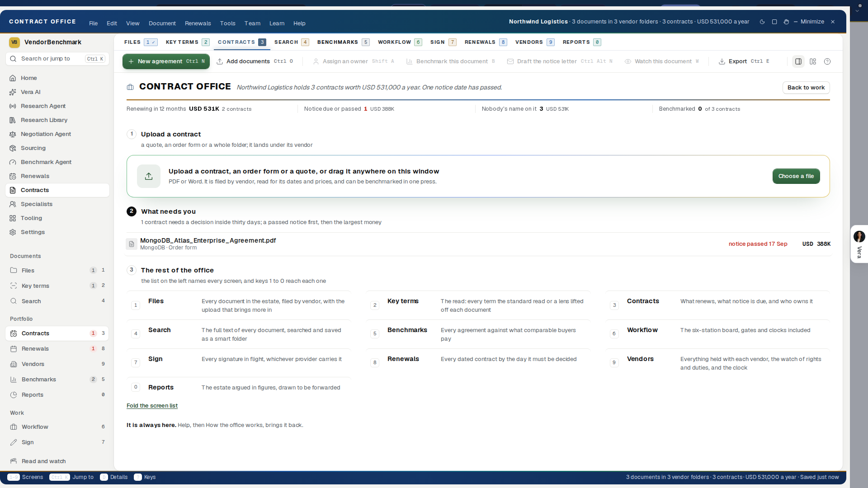Open the Document menu
868x488 pixels.
pos(162,23)
